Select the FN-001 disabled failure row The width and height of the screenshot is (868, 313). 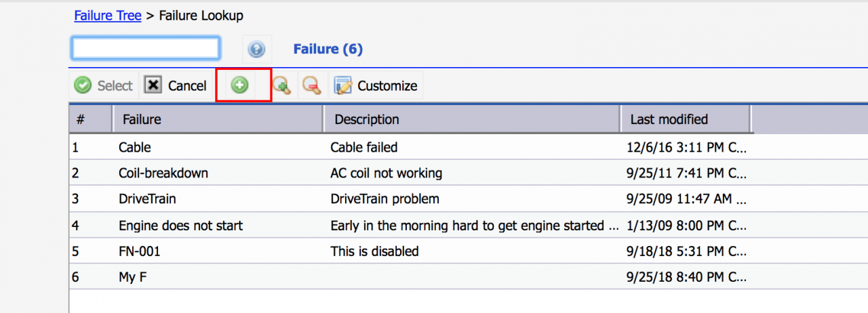click(x=468, y=251)
